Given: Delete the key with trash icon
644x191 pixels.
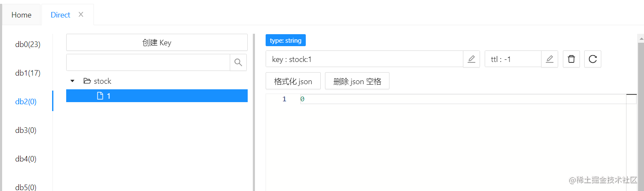Looking at the screenshot, I should (571, 59).
